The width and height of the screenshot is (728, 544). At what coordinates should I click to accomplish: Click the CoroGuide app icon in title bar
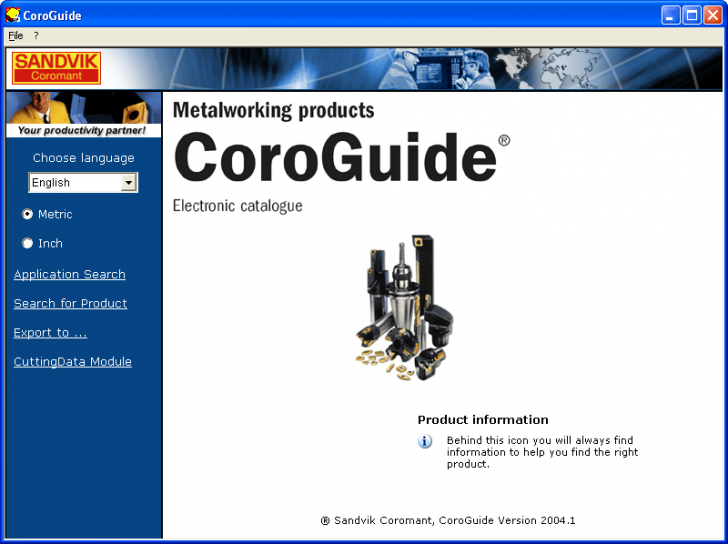pos(13,15)
